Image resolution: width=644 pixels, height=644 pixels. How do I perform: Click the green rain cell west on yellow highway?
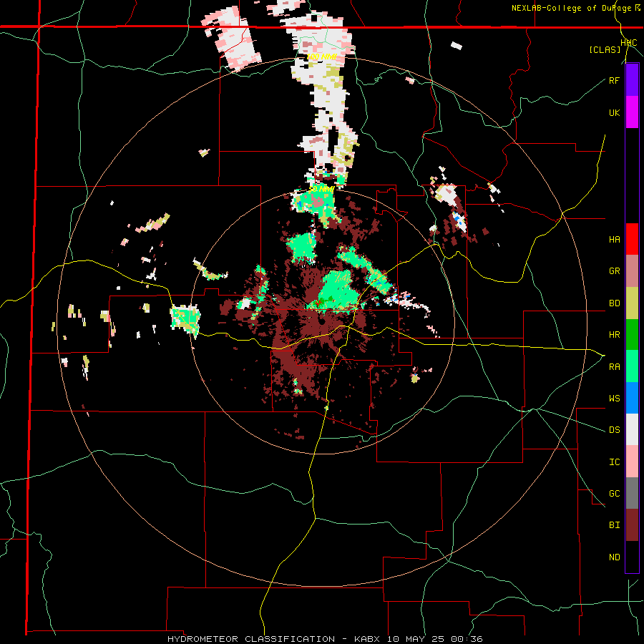coord(185,319)
